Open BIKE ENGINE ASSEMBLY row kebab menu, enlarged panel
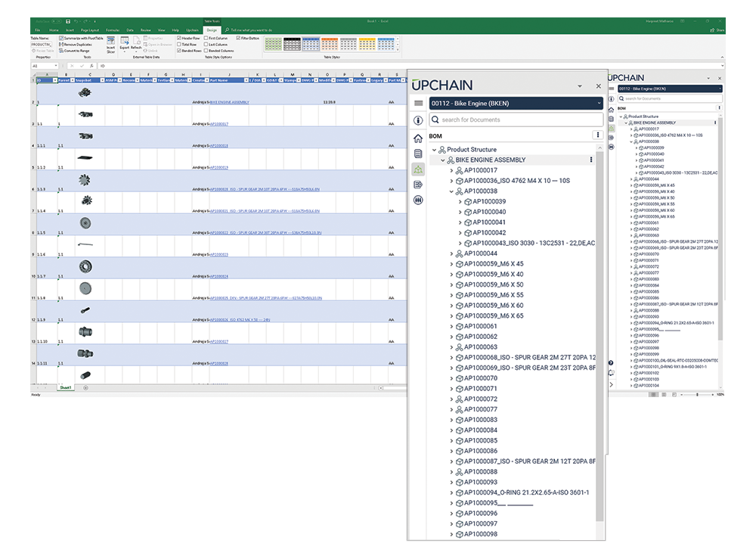756x556 pixels. pyautogui.click(x=591, y=160)
